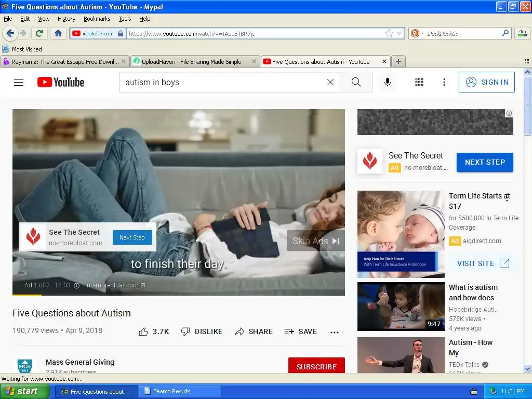Open the Help menu
This screenshot has height=399, width=532.
click(144, 19)
